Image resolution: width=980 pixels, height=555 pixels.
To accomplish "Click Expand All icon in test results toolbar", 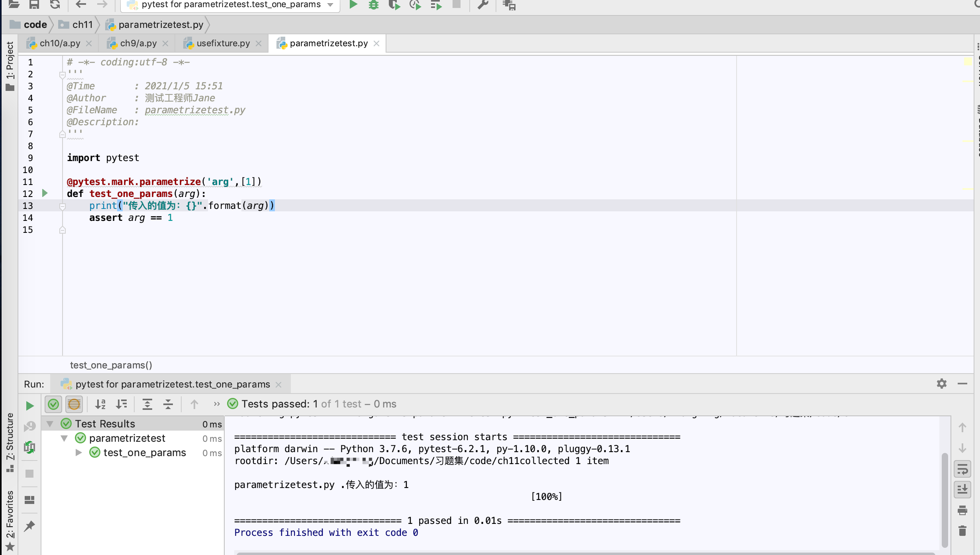I will pyautogui.click(x=147, y=404).
